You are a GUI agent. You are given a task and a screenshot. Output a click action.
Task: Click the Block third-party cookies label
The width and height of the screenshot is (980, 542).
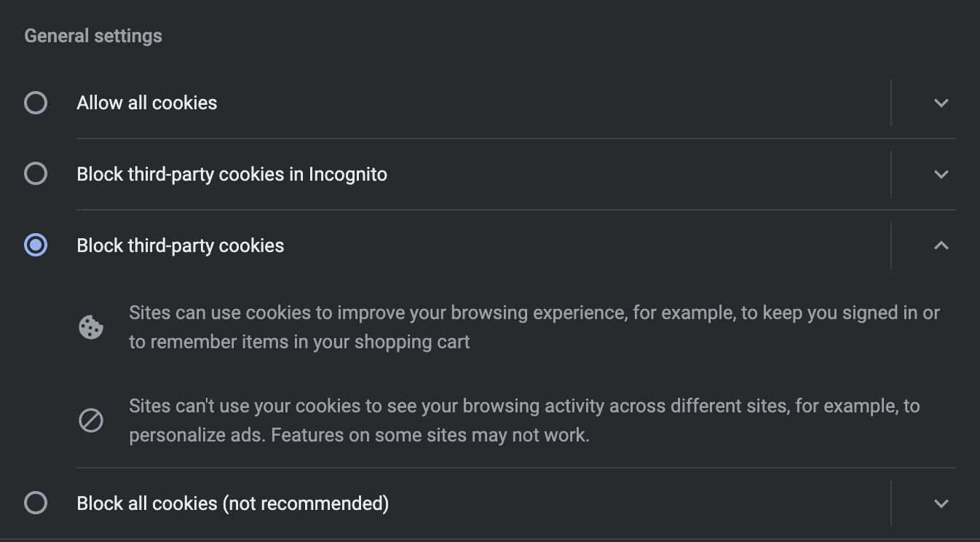[180, 245]
